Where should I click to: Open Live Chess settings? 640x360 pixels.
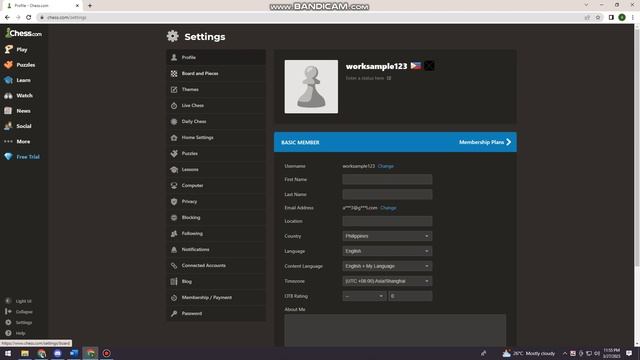(216, 105)
